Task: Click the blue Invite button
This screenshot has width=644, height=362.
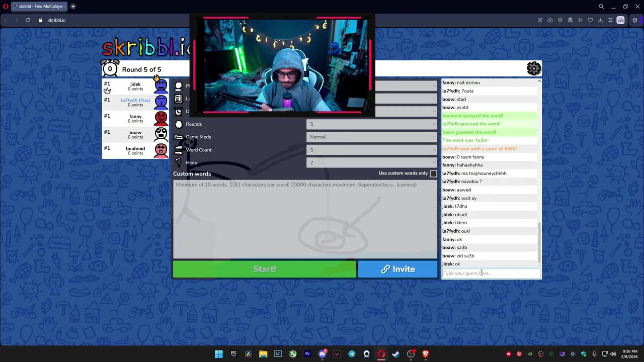Action: tap(398, 269)
